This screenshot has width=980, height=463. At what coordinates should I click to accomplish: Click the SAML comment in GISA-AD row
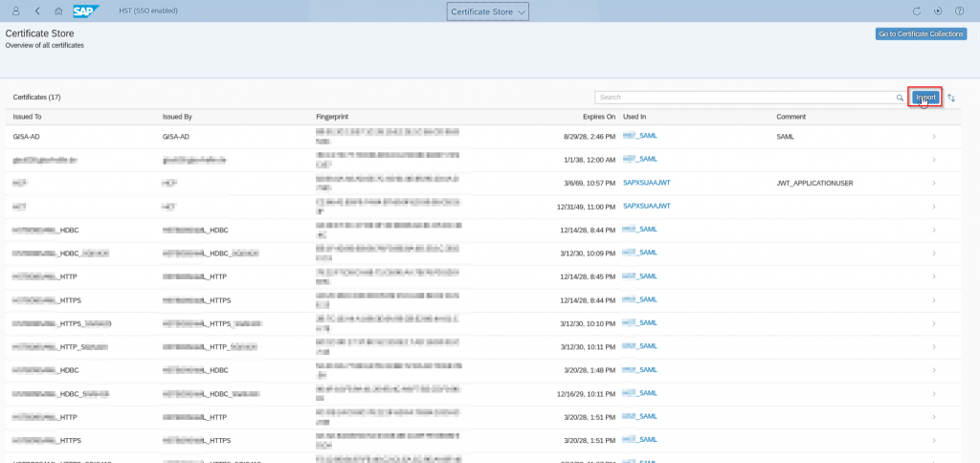[x=785, y=136]
